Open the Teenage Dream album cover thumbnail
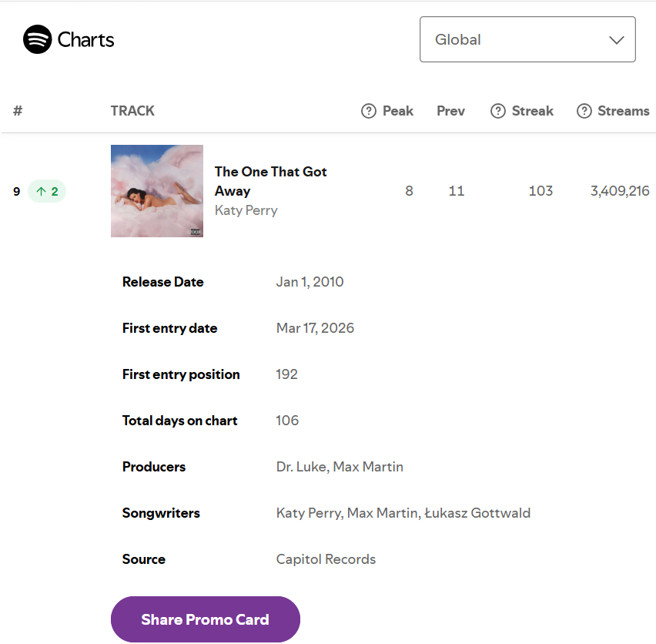 (157, 191)
